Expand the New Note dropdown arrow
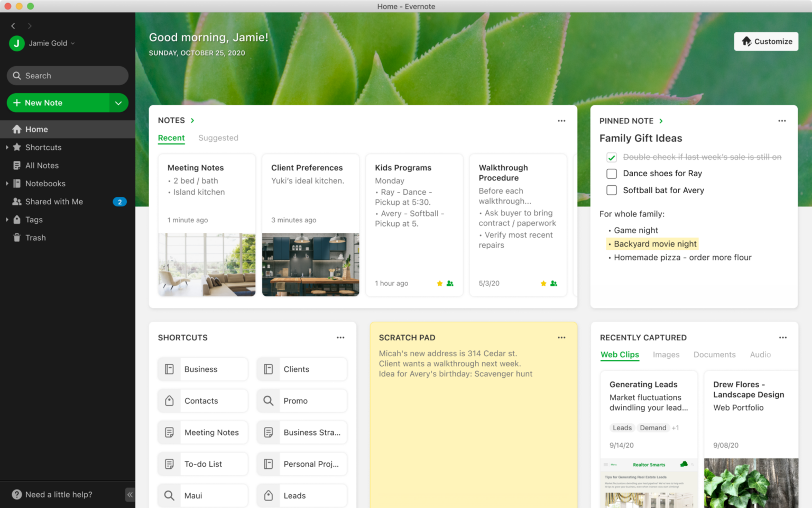 (x=118, y=103)
